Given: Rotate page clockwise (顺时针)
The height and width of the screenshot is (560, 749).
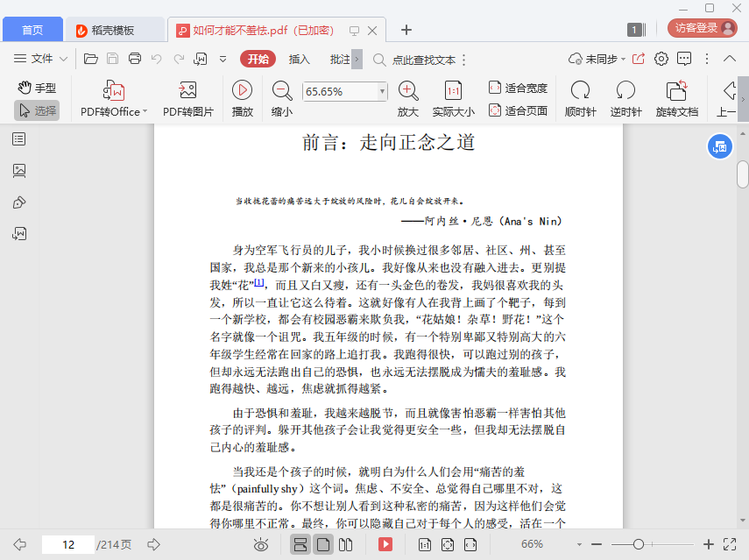Looking at the screenshot, I should coord(581,98).
